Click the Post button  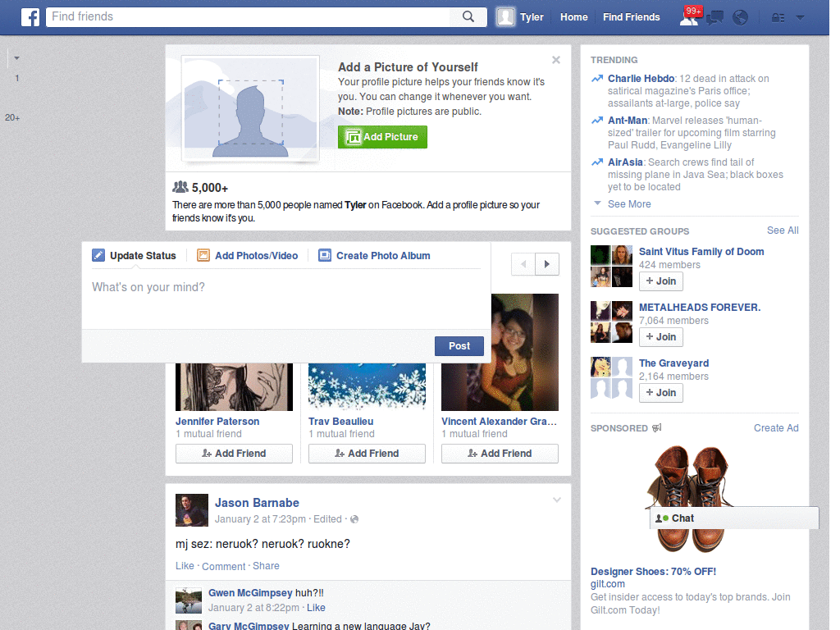point(459,346)
